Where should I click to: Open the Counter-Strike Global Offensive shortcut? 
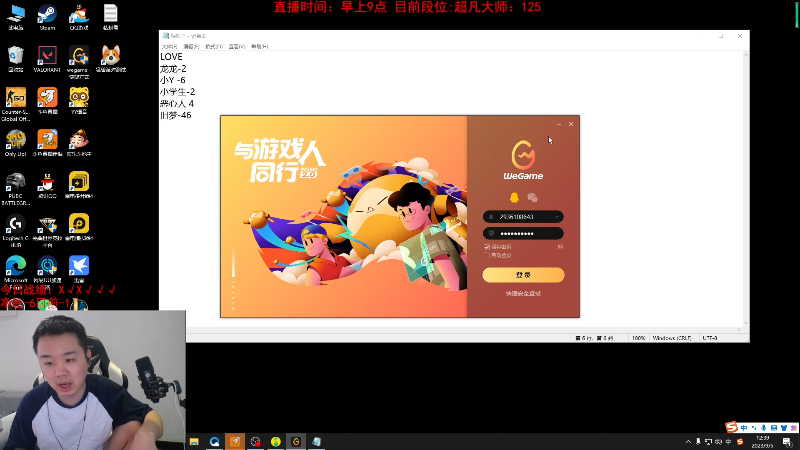(x=16, y=104)
